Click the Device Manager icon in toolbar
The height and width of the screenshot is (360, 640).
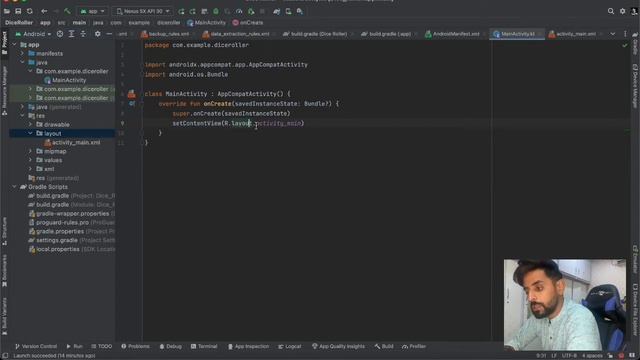(x=288, y=11)
